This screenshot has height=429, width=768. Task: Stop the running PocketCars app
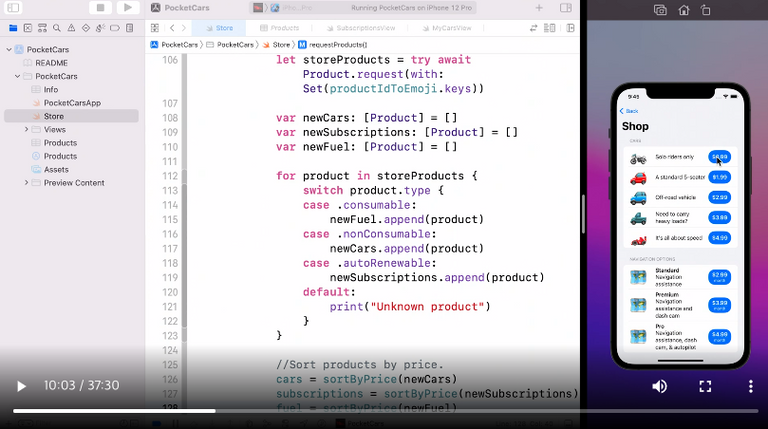tap(100, 8)
